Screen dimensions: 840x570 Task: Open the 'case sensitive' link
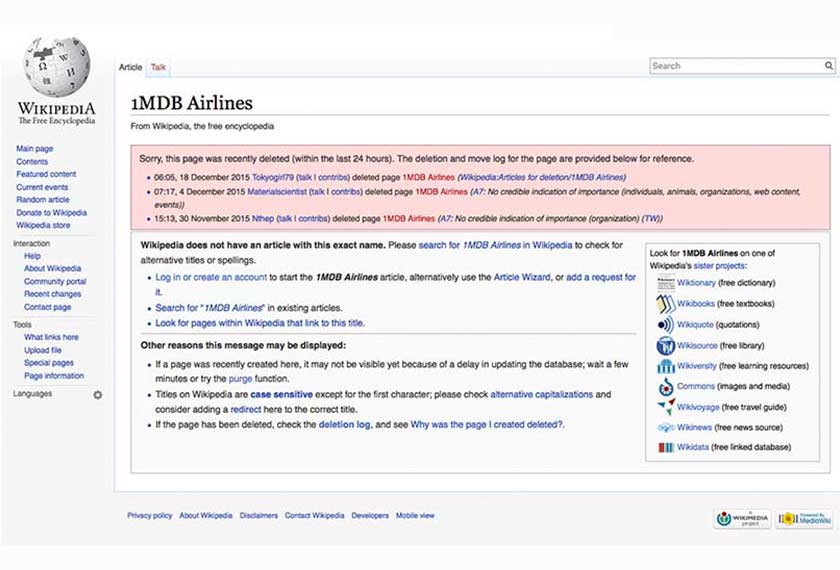click(x=281, y=394)
